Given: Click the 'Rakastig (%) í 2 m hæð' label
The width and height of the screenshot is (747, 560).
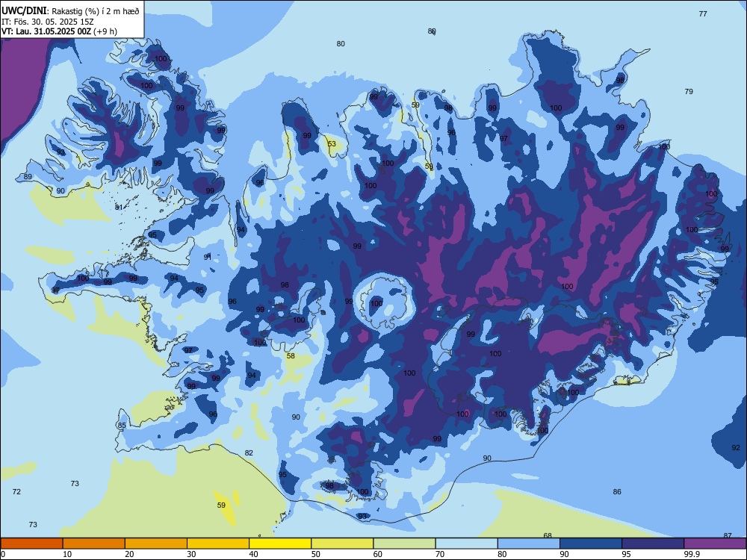Looking at the screenshot, I should (x=96, y=11).
